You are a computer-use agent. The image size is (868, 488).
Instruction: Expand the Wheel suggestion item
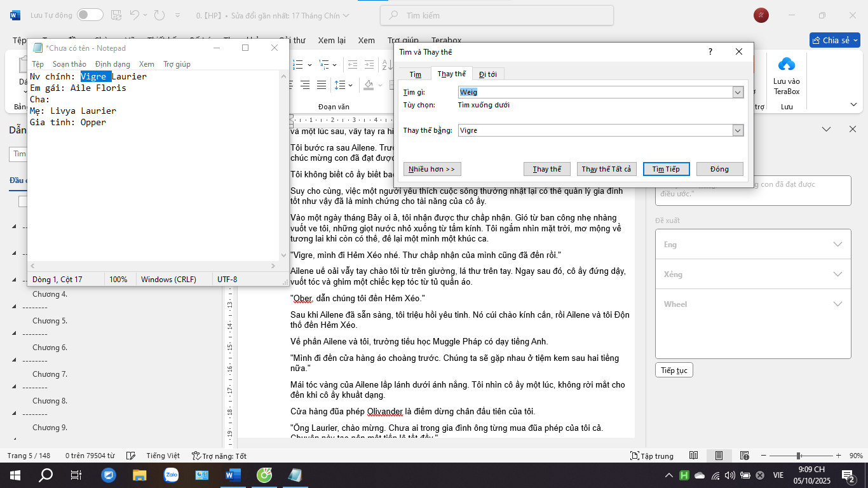(x=837, y=304)
